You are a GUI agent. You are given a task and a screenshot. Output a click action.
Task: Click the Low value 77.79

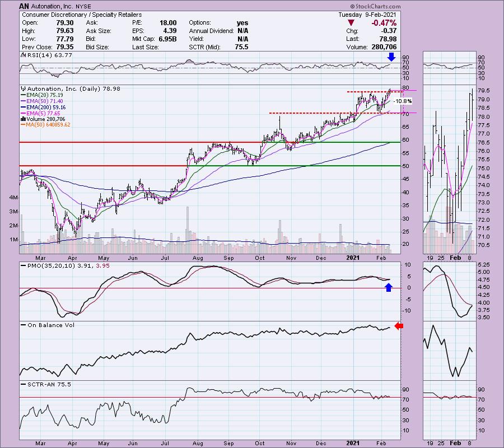pyautogui.click(x=66, y=39)
